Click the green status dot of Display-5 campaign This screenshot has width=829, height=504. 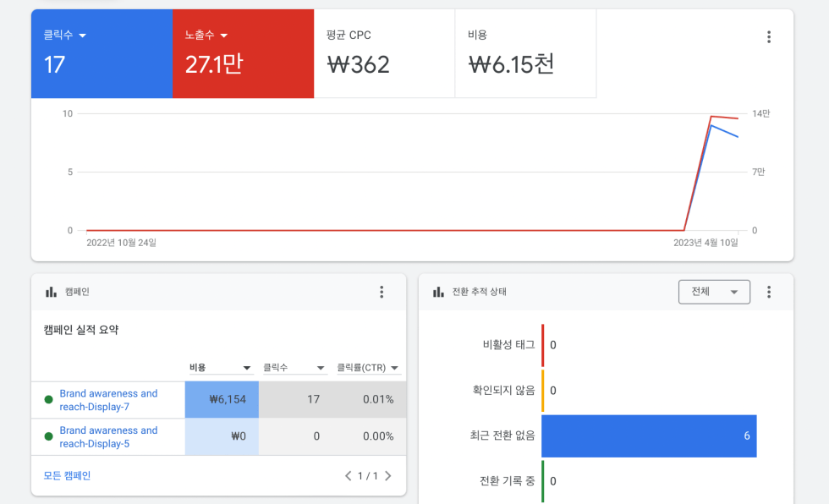click(49, 436)
